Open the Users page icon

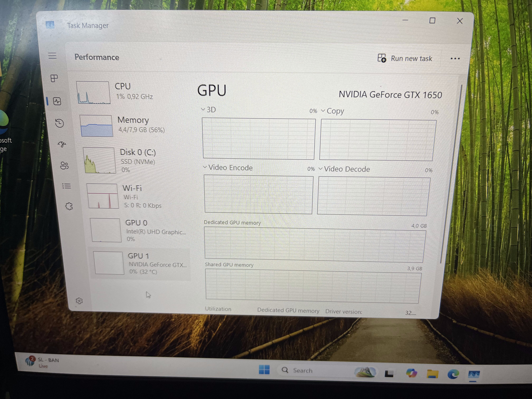64,165
